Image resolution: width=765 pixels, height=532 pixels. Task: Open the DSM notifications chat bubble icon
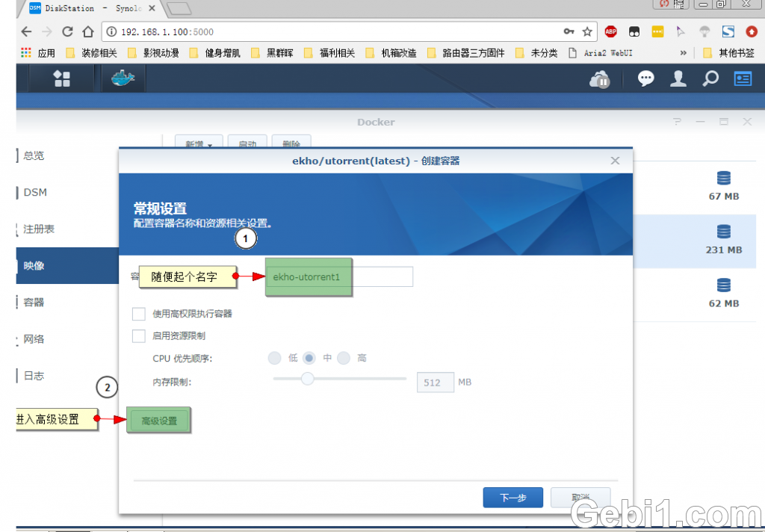(x=645, y=78)
